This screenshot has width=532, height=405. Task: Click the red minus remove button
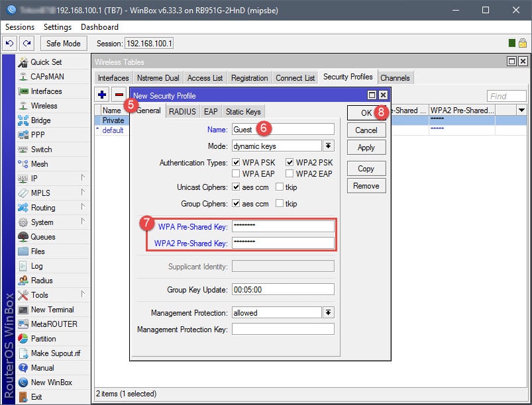tap(119, 95)
